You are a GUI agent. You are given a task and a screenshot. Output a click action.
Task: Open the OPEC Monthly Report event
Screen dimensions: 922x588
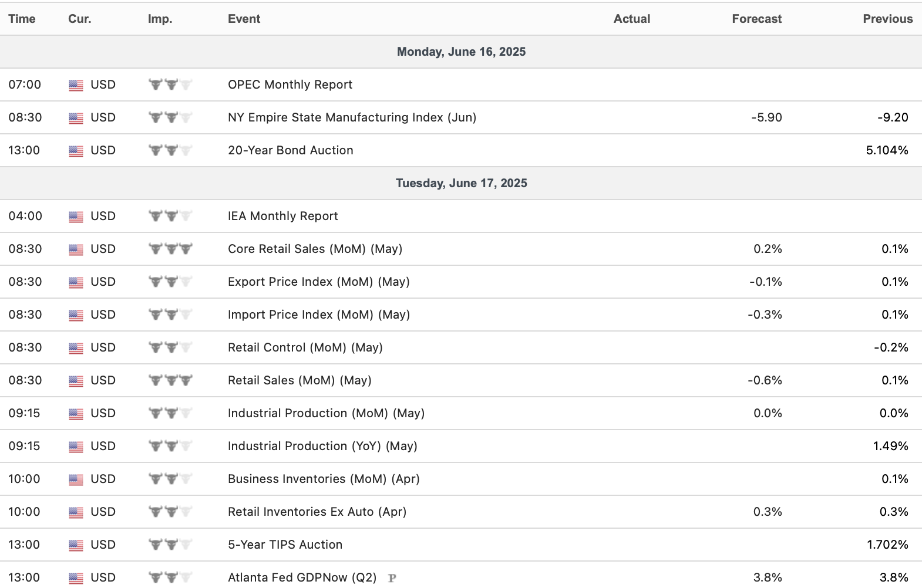(x=290, y=85)
